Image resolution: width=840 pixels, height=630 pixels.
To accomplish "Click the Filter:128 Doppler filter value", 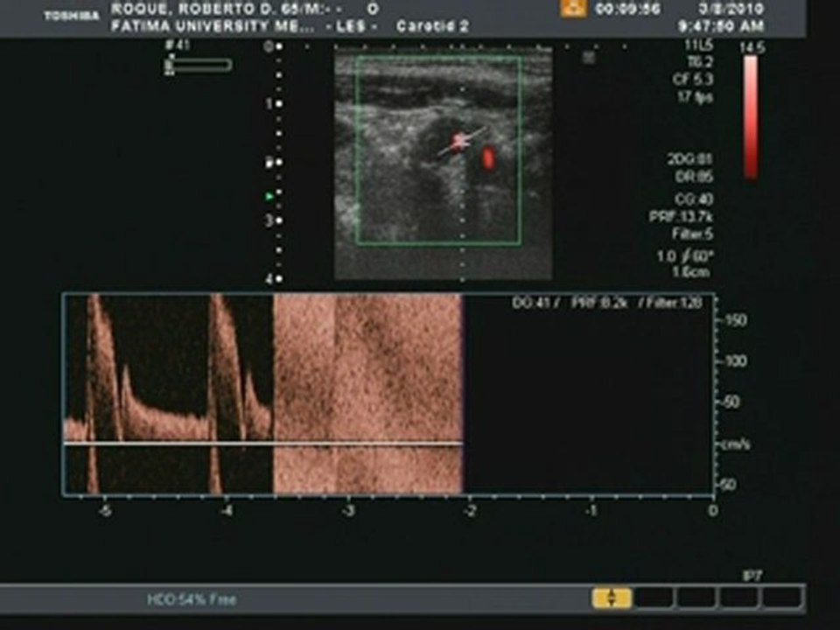I will [675, 303].
